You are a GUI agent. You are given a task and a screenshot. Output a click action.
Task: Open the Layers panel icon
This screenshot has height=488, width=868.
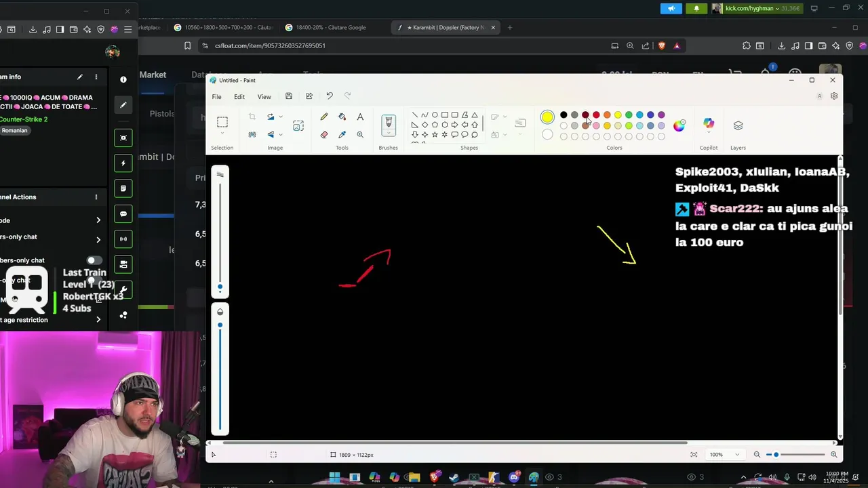click(x=738, y=125)
